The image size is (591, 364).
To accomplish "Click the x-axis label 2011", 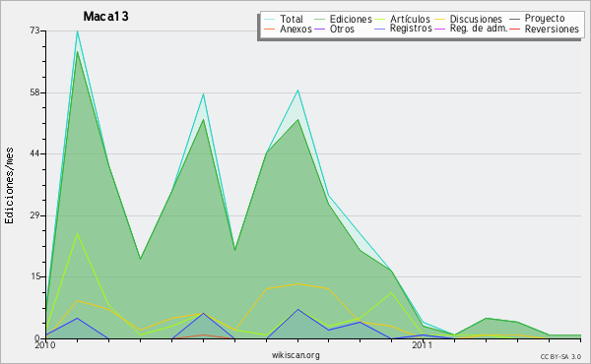I will [x=423, y=345].
